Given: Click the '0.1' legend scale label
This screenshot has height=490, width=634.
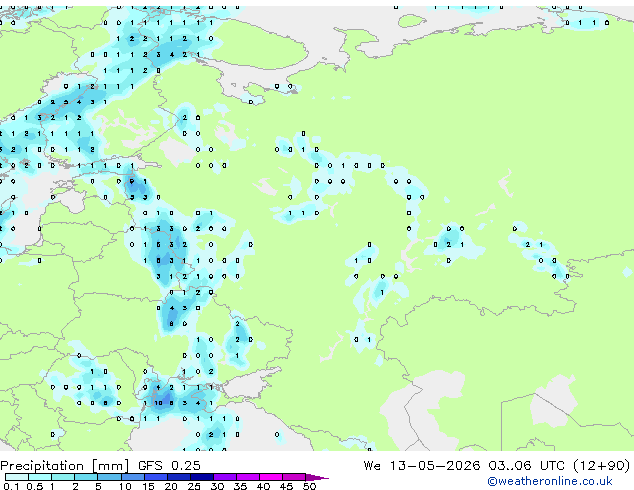Looking at the screenshot, I should click(x=12, y=486).
